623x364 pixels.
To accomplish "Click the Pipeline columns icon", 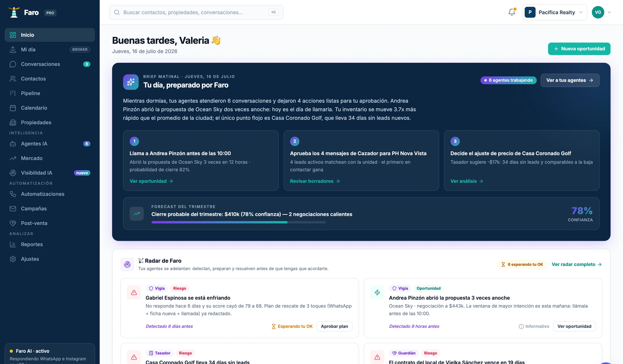I will 13,93.
